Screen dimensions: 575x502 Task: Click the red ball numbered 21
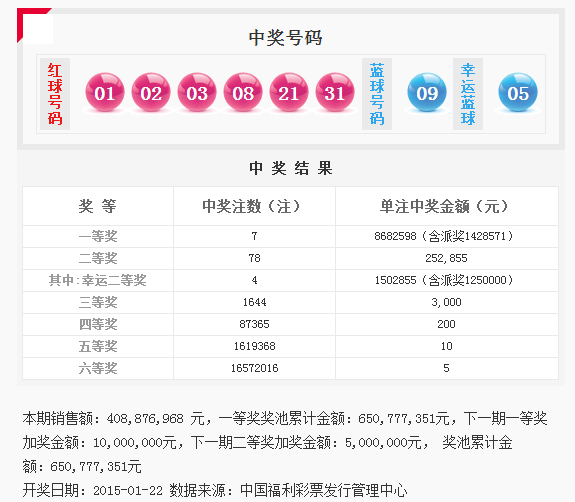(289, 92)
